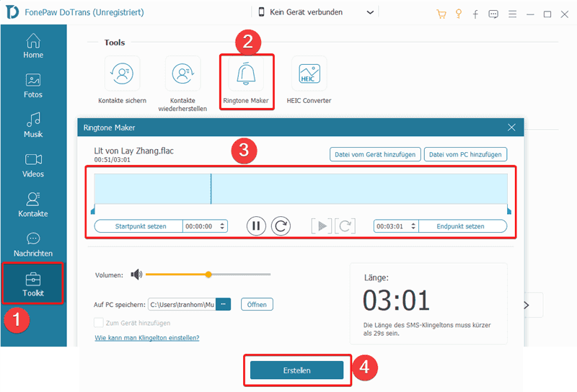Replay the selected segment
Viewport: 577px width, 392px height.
[x=345, y=226]
